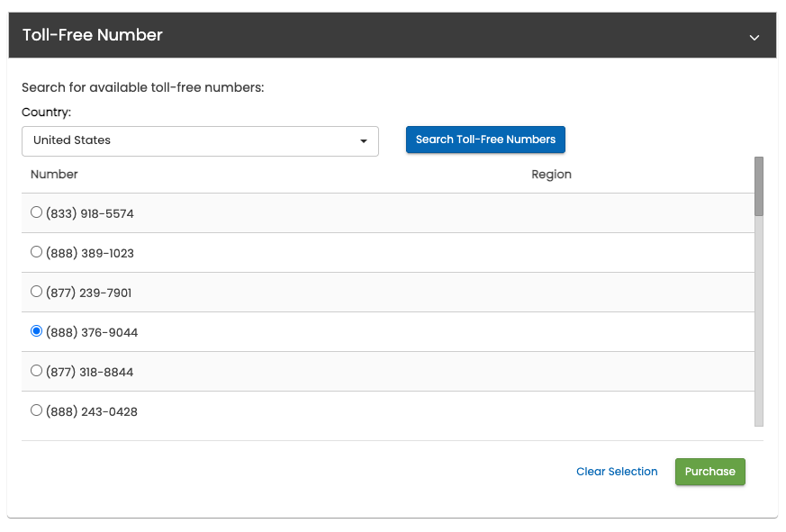This screenshot has height=532, width=786.
Task: Click the Toll-Free Number panel title
Action: [x=92, y=34]
